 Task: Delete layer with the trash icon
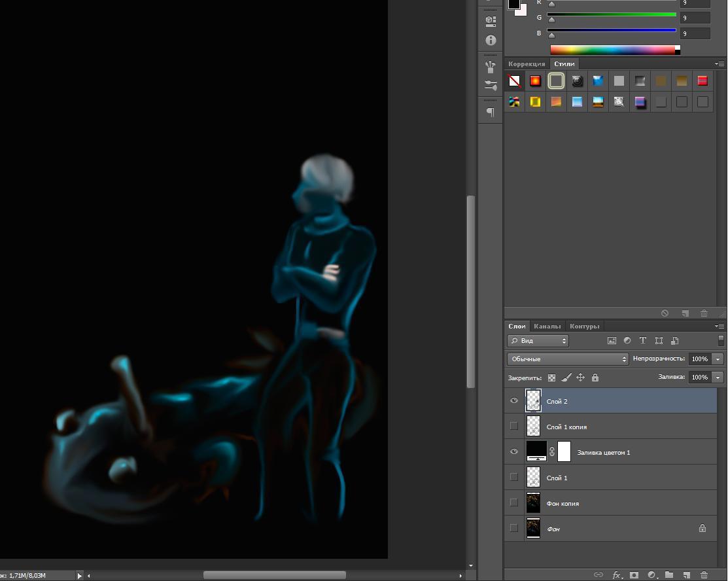point(704,575)
